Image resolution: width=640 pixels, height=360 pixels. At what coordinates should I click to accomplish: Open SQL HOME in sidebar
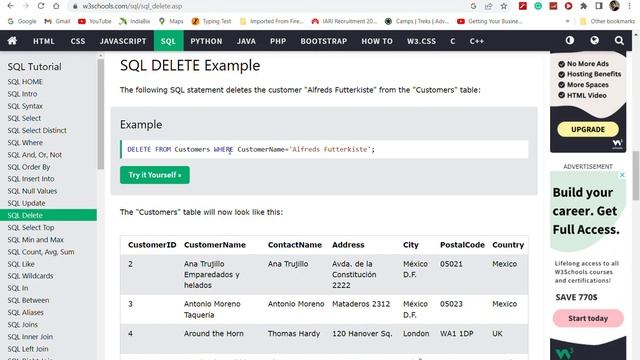pyautogui.click(x=25, y=82)
